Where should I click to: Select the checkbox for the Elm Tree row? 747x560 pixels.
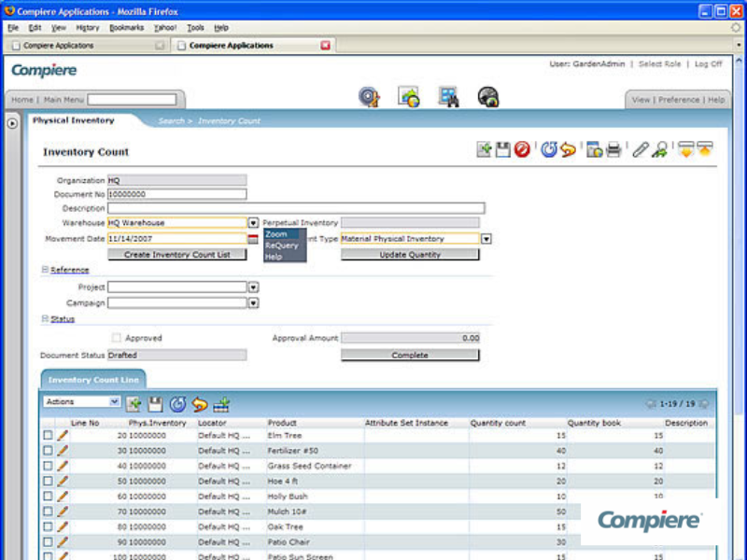[x=48, y=436]
